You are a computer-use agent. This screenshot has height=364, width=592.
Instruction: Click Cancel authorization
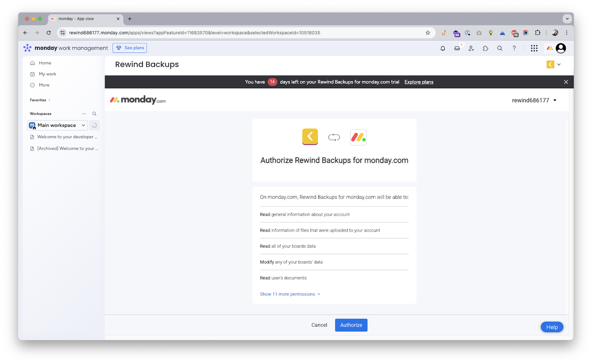click(x=319, y=325)
